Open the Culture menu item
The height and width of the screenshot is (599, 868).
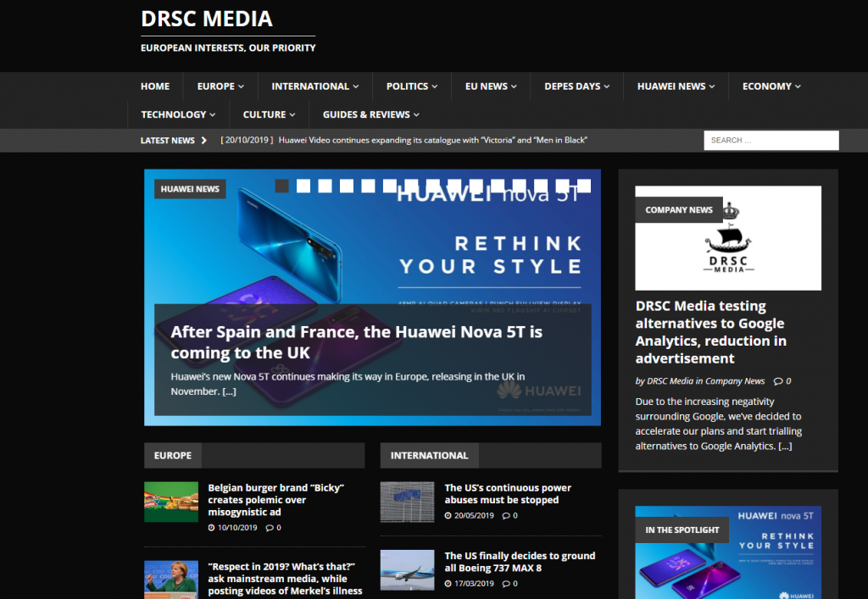click(x=269, y=114)
